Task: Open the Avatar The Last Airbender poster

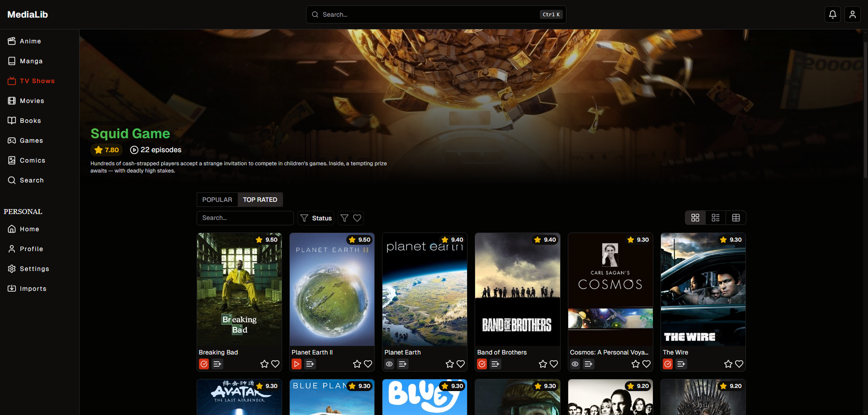Action: point(239,397)
